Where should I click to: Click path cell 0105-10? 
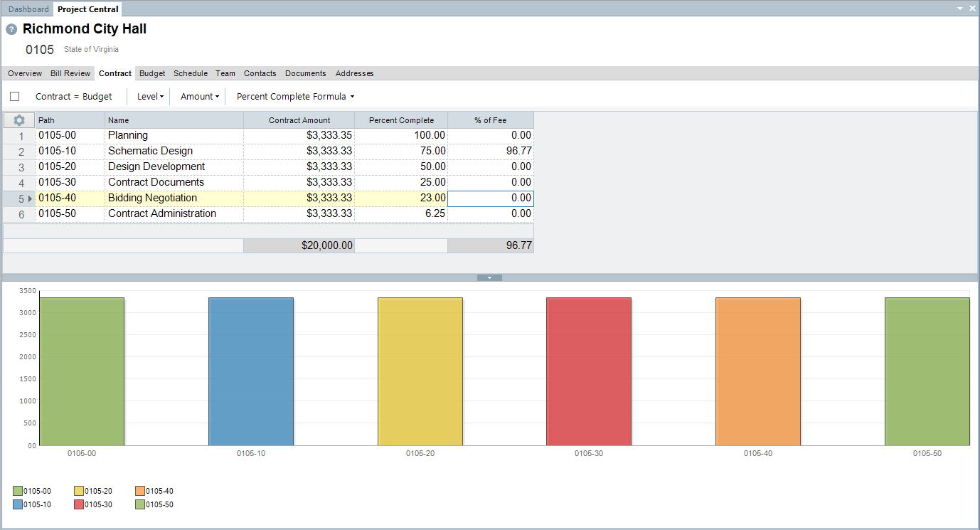(x=70, y=152)
